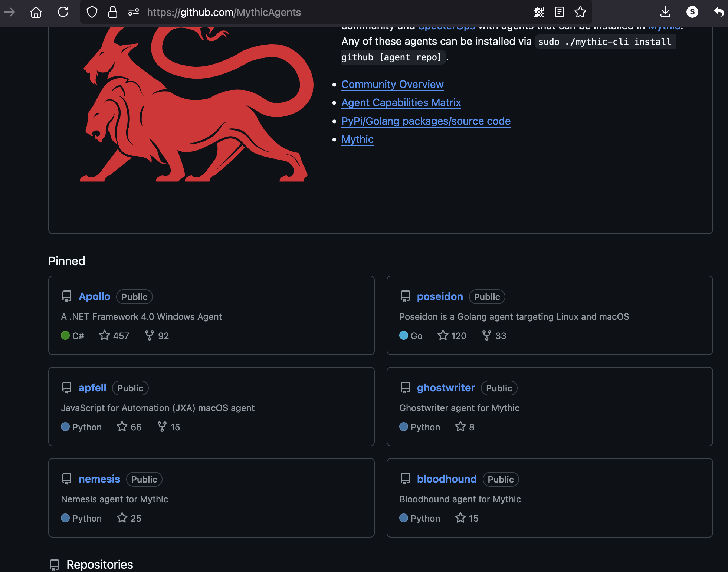The width and height of the screenshot is (728, 572).
Task: Open the Apollo repository
Action: click(x=95, y=297)
